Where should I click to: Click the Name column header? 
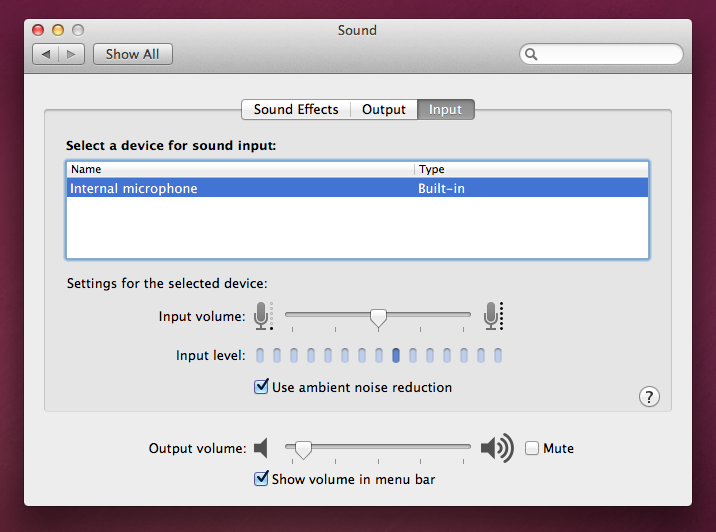pyautogui.click(x=240, y=169)
